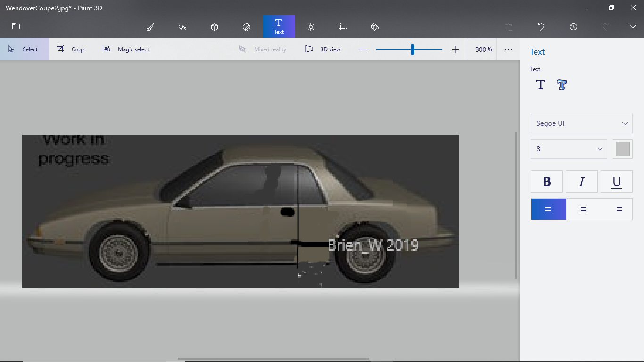Open the 3D library icon
644x362 pixels.
(x=375, y=27)
